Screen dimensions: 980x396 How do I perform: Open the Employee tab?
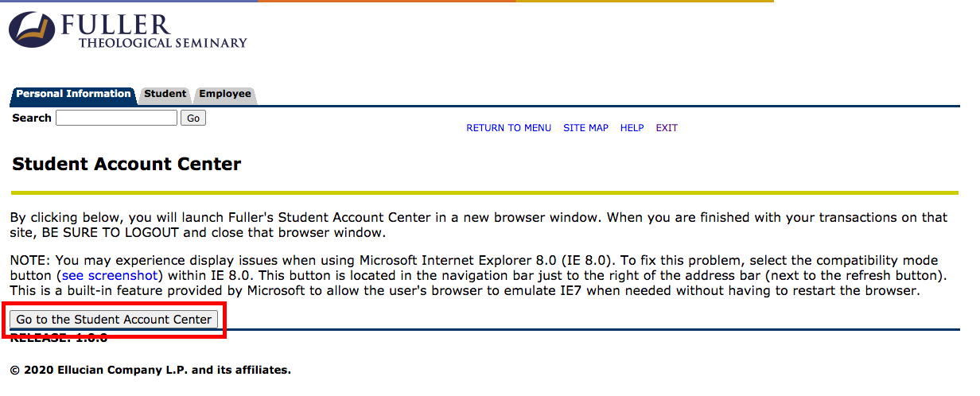pos(225,94)
